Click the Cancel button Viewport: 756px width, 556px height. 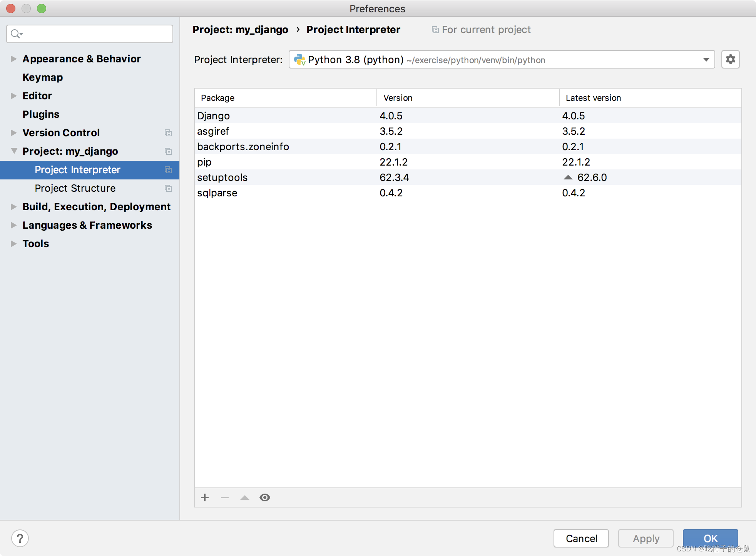tap(581, 538)
